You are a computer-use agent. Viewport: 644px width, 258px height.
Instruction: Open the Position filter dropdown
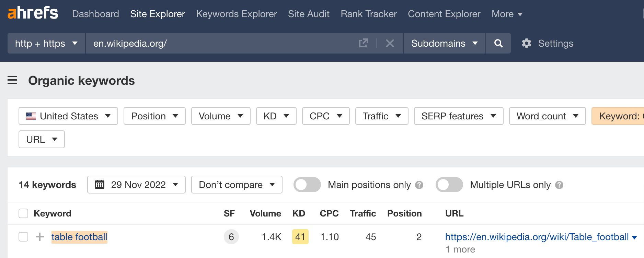(x=154, y=116)
